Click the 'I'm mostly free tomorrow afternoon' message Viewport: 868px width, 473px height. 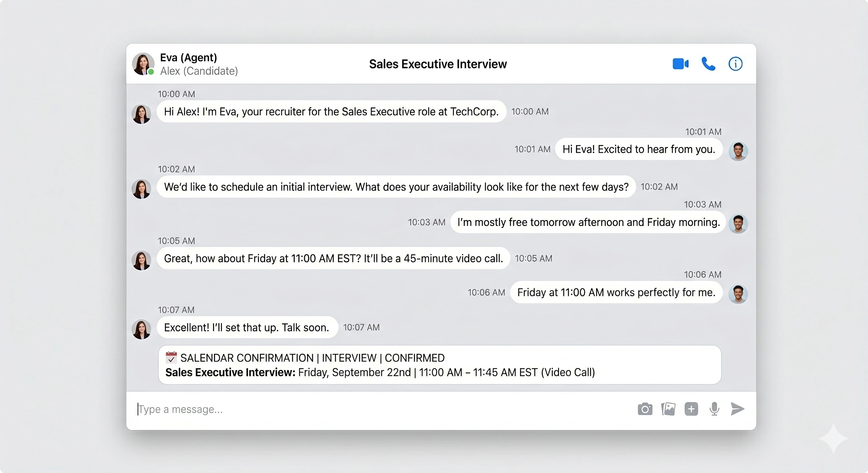click(x=588, y=222)
